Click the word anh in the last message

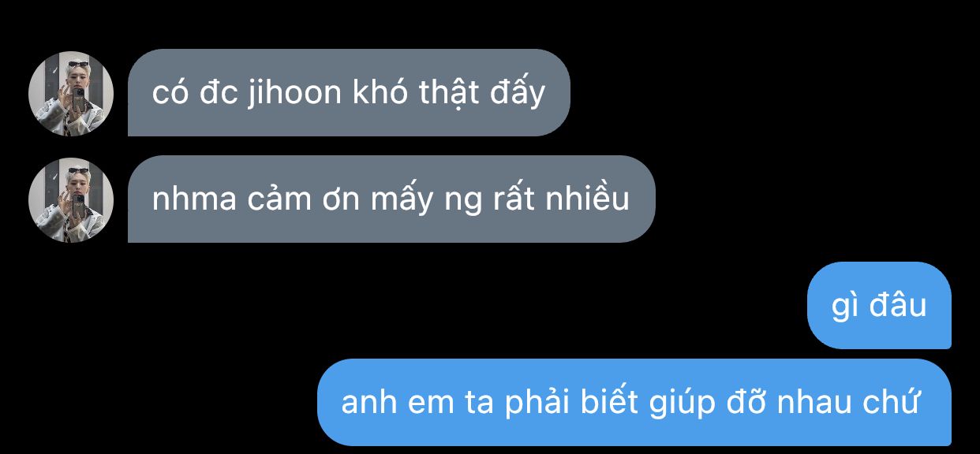click(x=366, y=404)
